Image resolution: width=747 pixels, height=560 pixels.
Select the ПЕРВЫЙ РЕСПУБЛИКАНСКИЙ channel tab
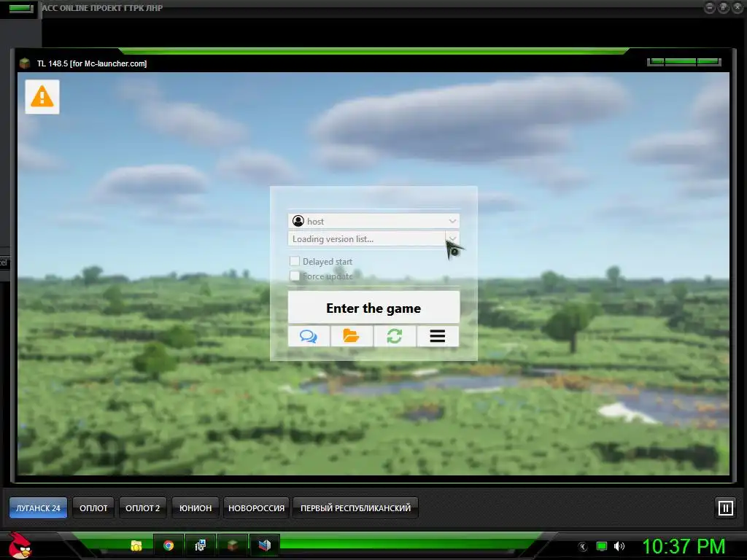[355, 508]
